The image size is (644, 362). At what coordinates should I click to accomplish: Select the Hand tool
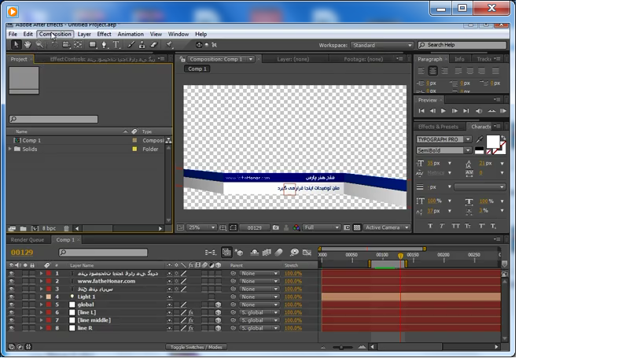[28, 45]
